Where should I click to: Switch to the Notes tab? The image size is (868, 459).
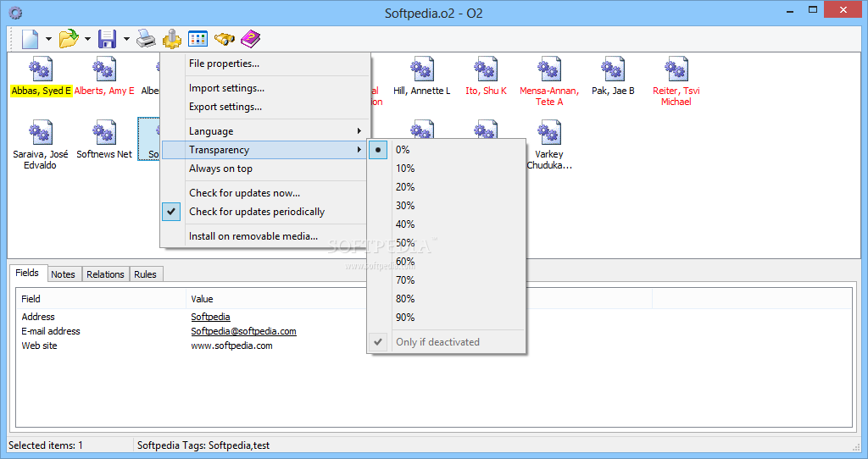[x=63, y=274]
